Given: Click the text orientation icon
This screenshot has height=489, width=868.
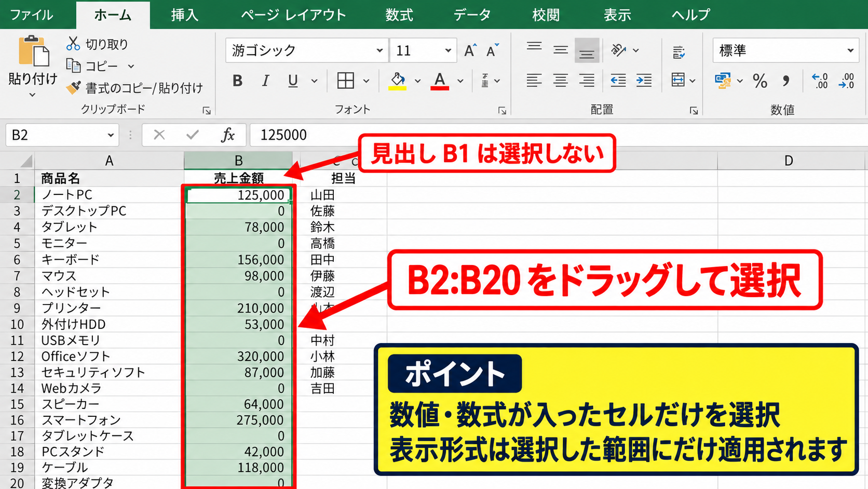Looking at the screenshot, I should coord(619,50).
